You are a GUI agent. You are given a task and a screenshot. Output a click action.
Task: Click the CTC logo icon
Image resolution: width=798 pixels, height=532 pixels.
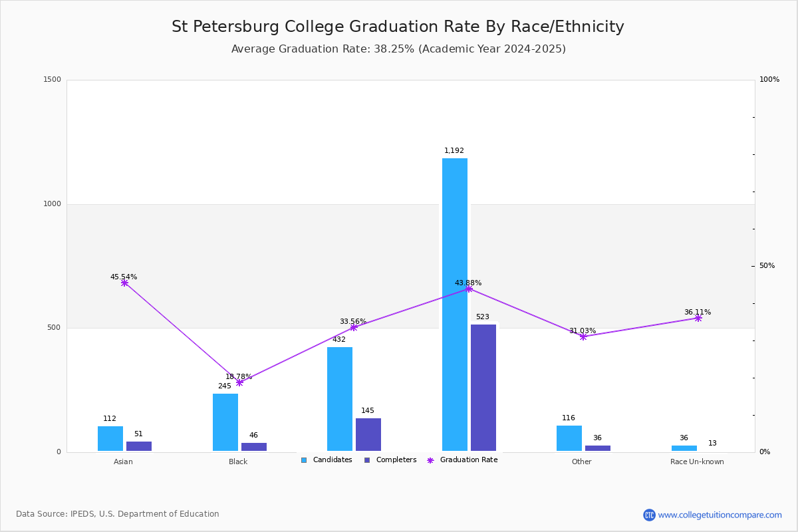(x=649, y=515)
